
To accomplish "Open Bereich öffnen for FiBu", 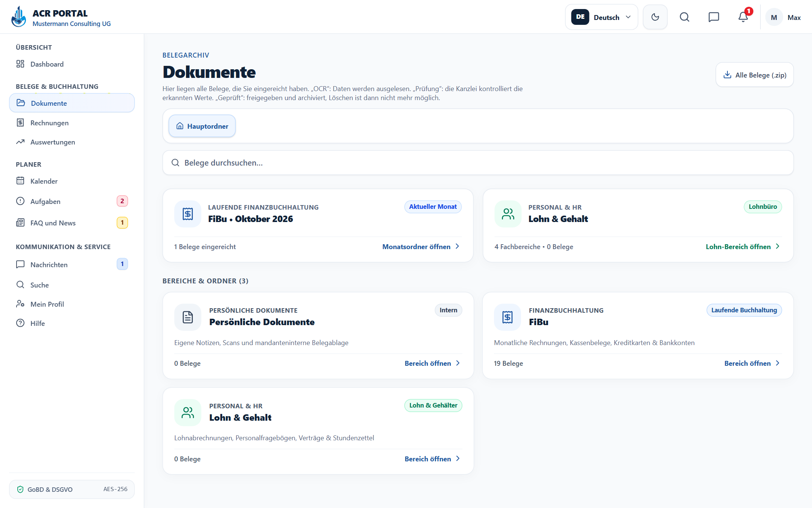I will (752, 363).
